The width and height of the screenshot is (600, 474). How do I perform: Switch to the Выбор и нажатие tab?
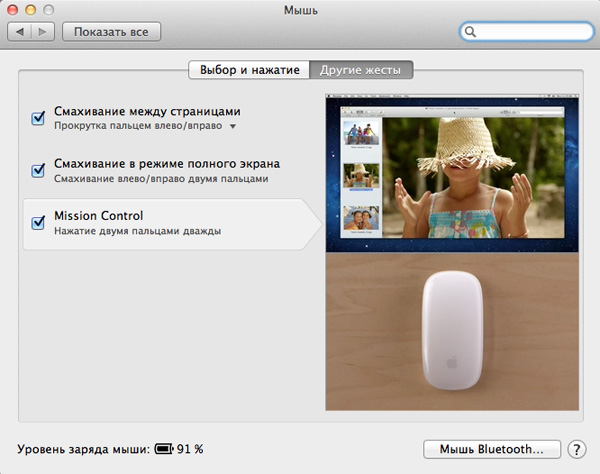point(249,70)
